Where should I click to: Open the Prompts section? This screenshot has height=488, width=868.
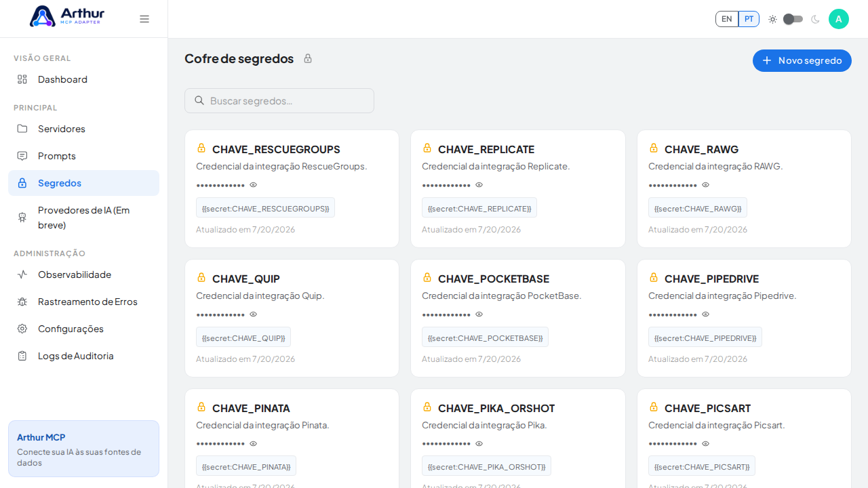click(x=83, y=156)
